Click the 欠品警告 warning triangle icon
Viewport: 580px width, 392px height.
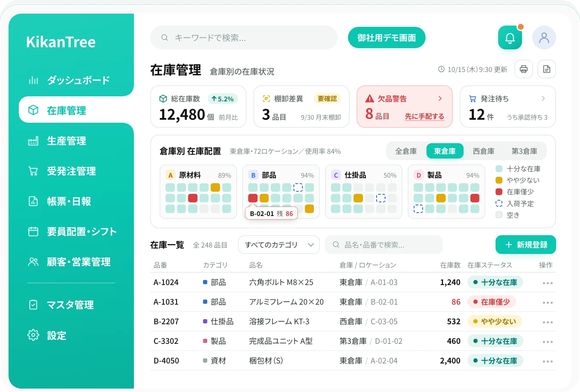pos(370,98)
